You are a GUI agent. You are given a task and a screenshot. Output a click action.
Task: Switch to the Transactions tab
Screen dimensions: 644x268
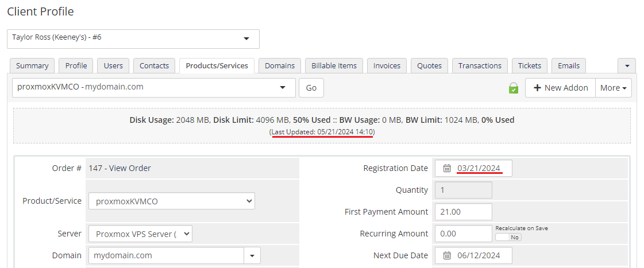coord(480,65)
